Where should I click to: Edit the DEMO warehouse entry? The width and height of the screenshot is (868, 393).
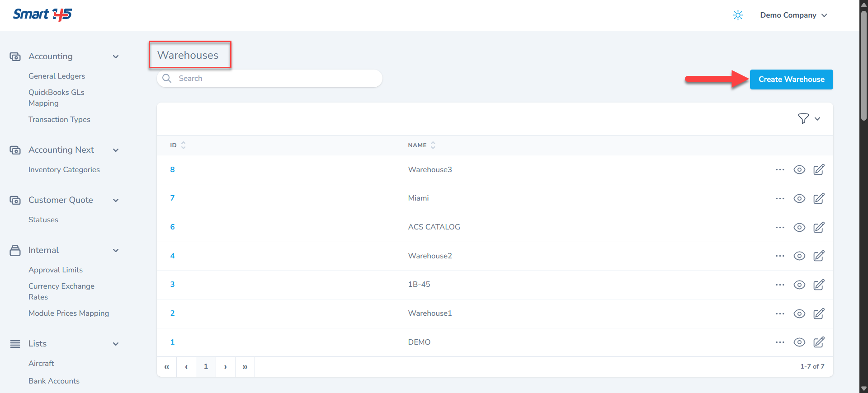click(819, 342)
